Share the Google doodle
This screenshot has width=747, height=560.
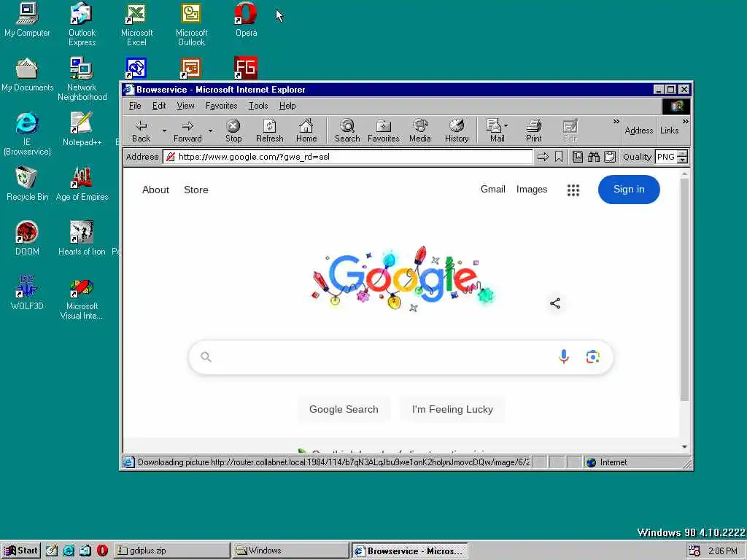[x=555, y=303]
